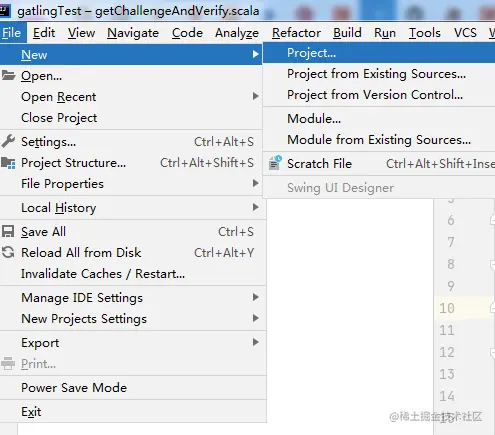Click the Project Structure folder icon
495x435 pixels.
tap(8, 163)
